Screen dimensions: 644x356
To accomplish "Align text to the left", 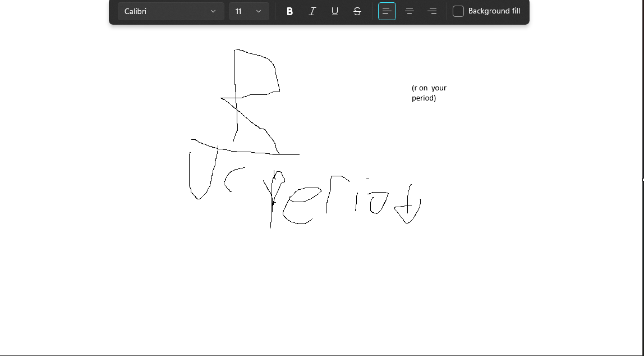I will tap(387, 11).
